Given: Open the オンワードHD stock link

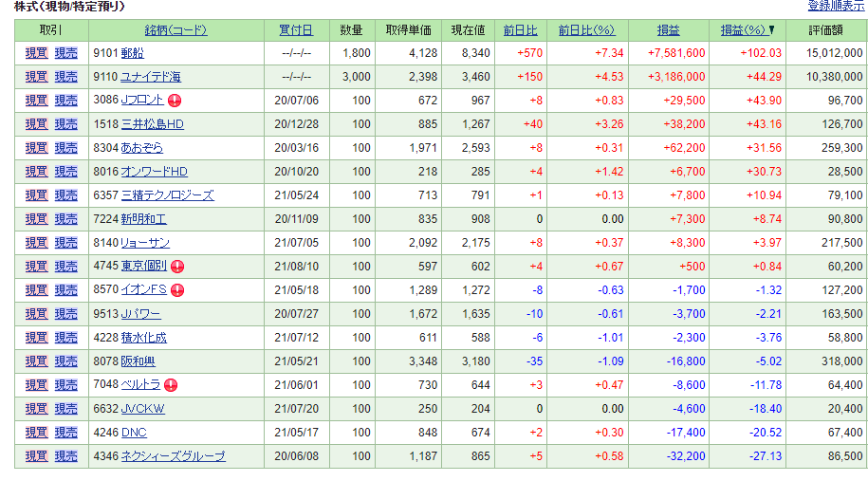Looking at the screenshot, I should pyautogui.click(x=154, y=172).
